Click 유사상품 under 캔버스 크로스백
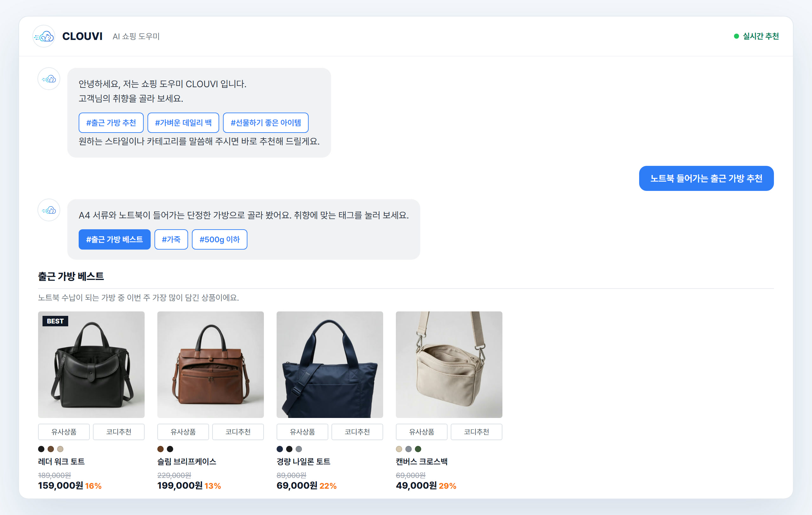Image resolution: width=812 pixels, height=515 pixels. 422,432
